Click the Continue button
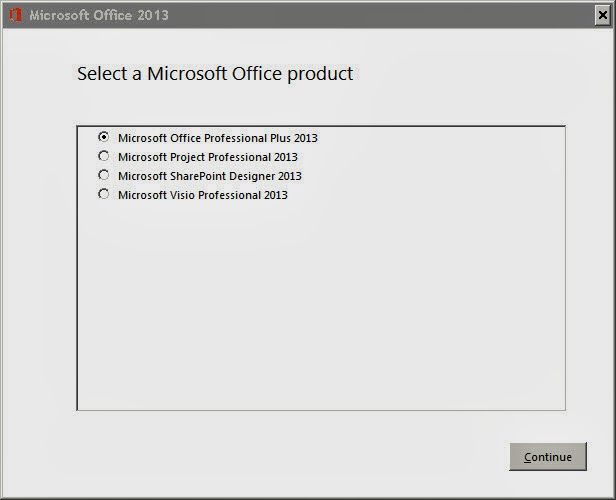Image resolution: width=616 pixels, height=500 pixels. pyautogui.click(x=548, y=456)
